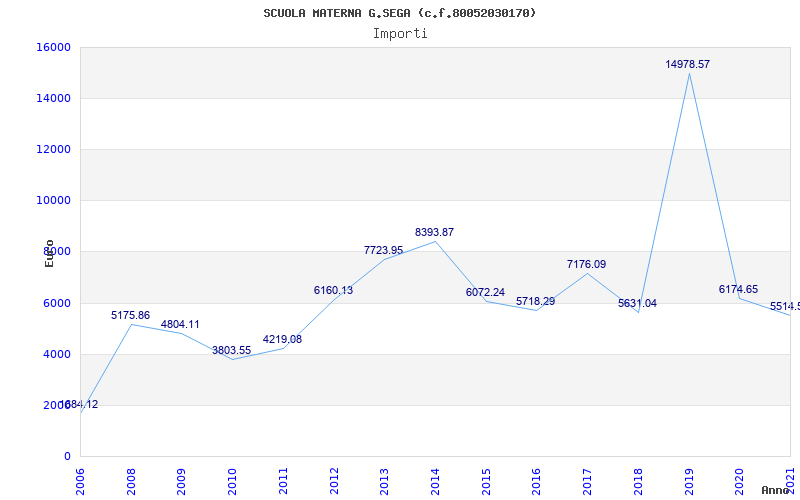Click the 2009 year axis label
This screenshot has height=500, width=800.
point(181,481)
